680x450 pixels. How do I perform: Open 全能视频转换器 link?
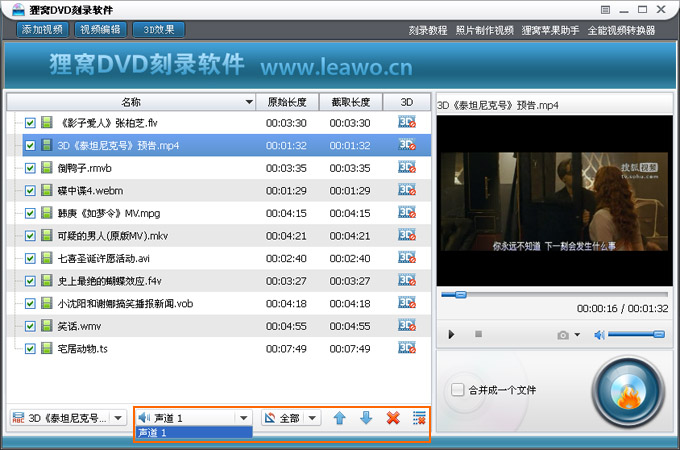621,30
